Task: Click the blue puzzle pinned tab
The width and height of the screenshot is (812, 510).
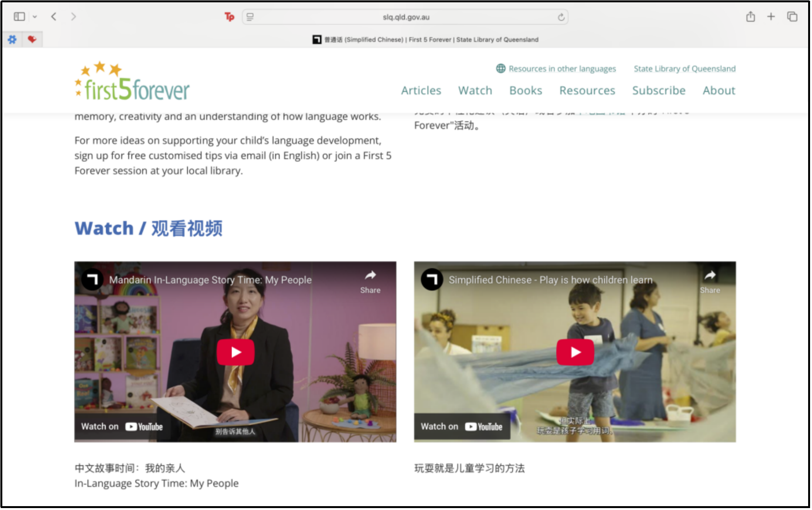Action: tap(12, 39)
